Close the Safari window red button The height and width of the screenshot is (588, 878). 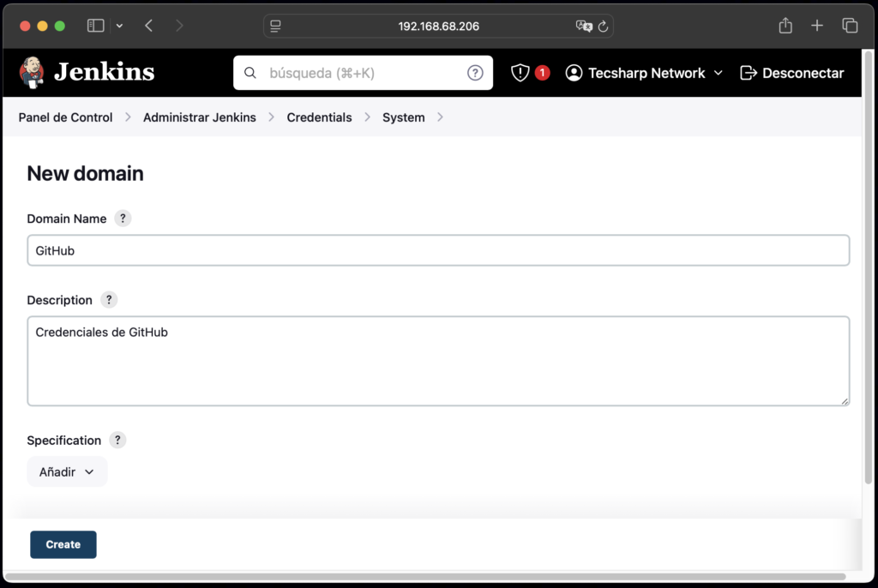(25, 26)
